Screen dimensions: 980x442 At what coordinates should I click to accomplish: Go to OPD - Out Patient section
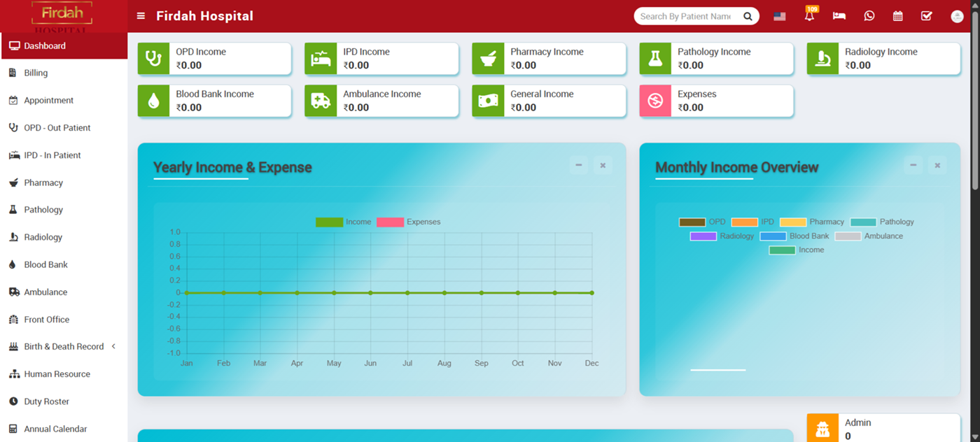point(57,128)
